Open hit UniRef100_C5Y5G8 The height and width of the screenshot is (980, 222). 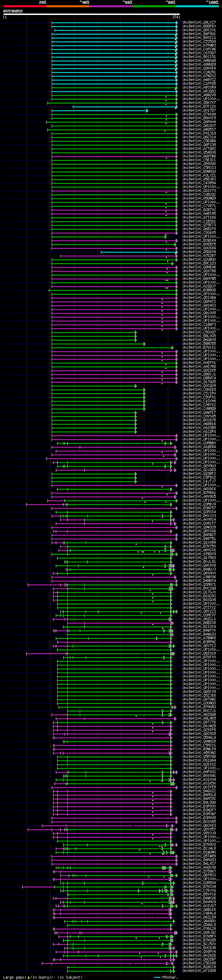[199, 41]
